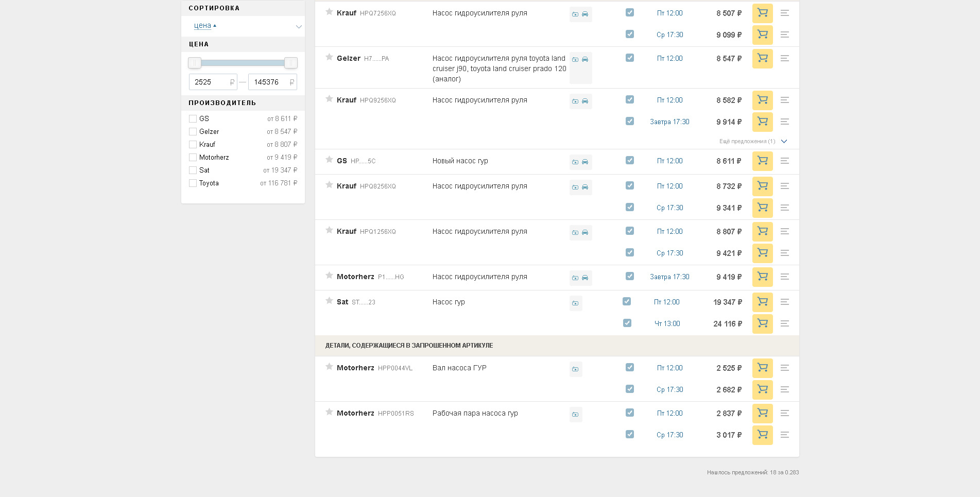Add Gelzer pump for 8 547 ₽ to cart
The image size is (980, 497).
tap(762, 59)
